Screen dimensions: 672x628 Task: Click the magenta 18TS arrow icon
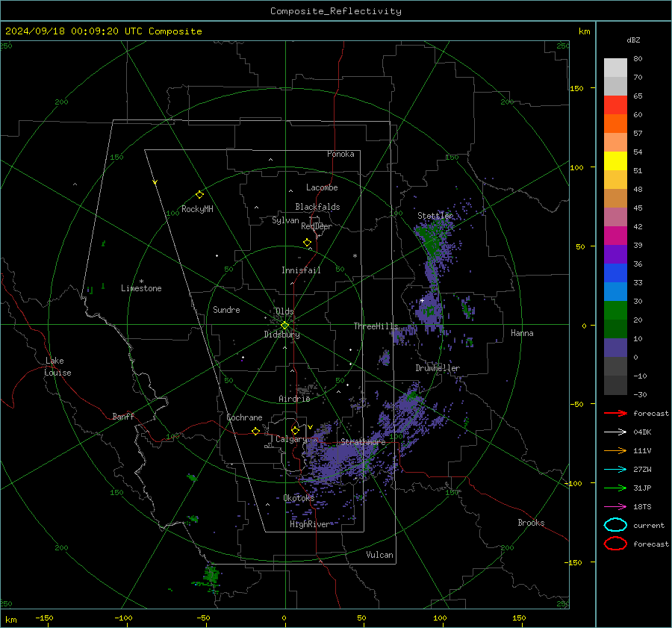point(615,507)
